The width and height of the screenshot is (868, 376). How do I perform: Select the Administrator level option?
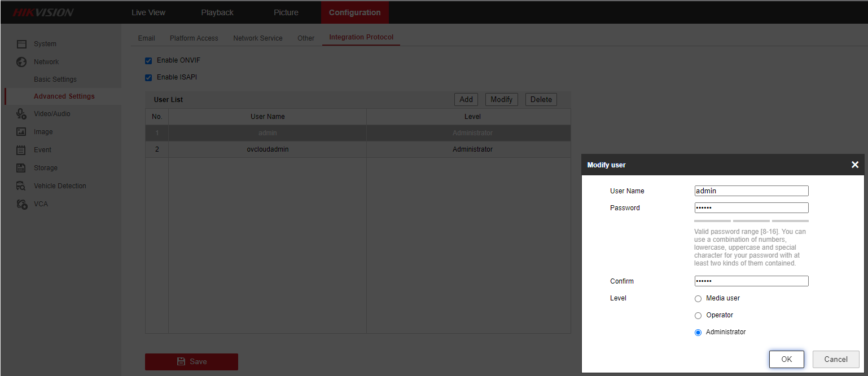pyautogui.click(x=698, y=333)
